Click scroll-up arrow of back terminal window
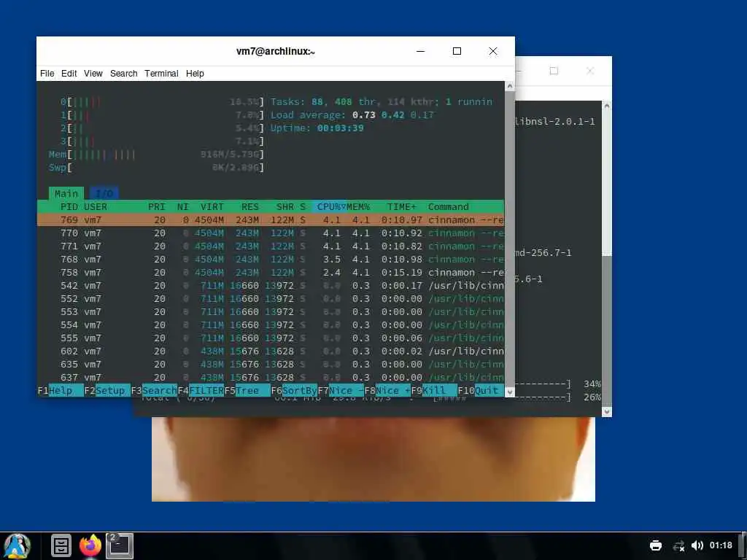The width and height of the screenshot is (747, 560). point(606,106)
